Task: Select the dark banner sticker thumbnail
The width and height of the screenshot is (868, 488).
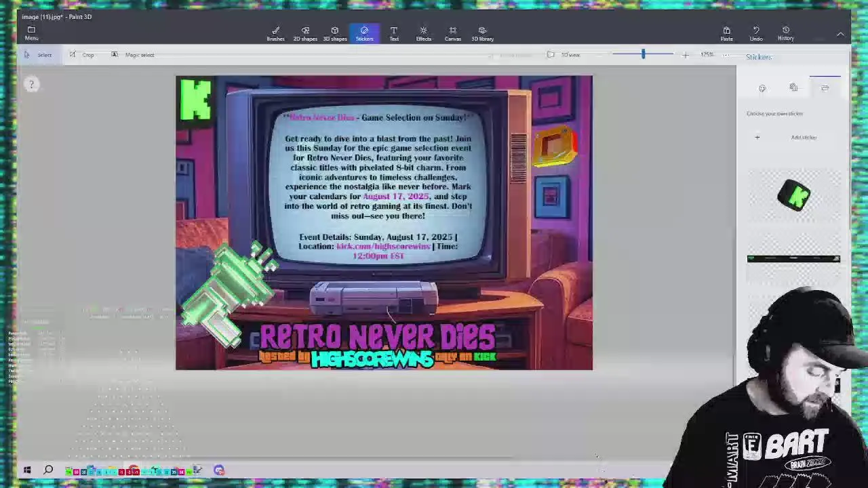Action: pos(793,258)
